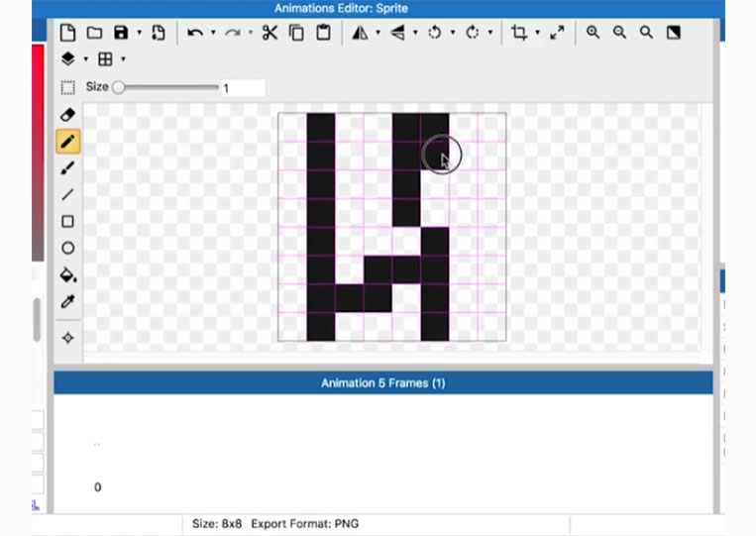Redo the last undone action
The height and width of the screenshot is (536, 756).
(233, 33)
